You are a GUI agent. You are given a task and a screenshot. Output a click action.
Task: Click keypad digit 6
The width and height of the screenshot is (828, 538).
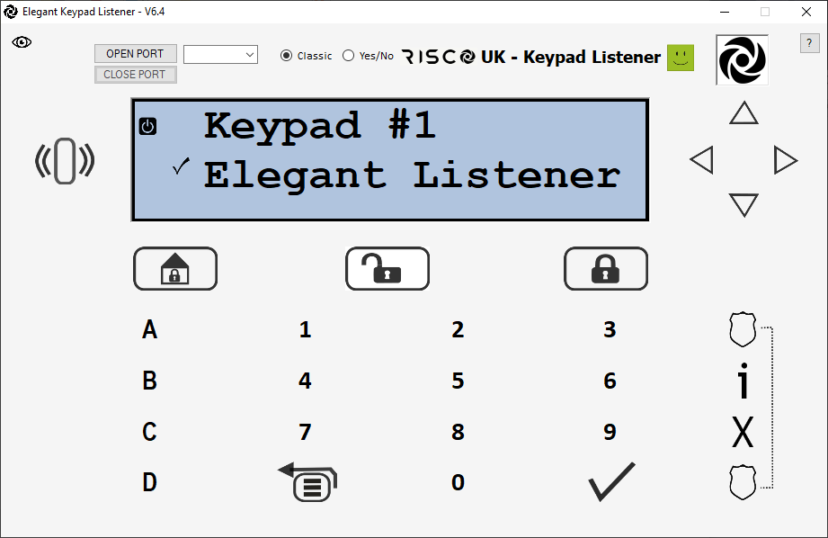point(610,381)
